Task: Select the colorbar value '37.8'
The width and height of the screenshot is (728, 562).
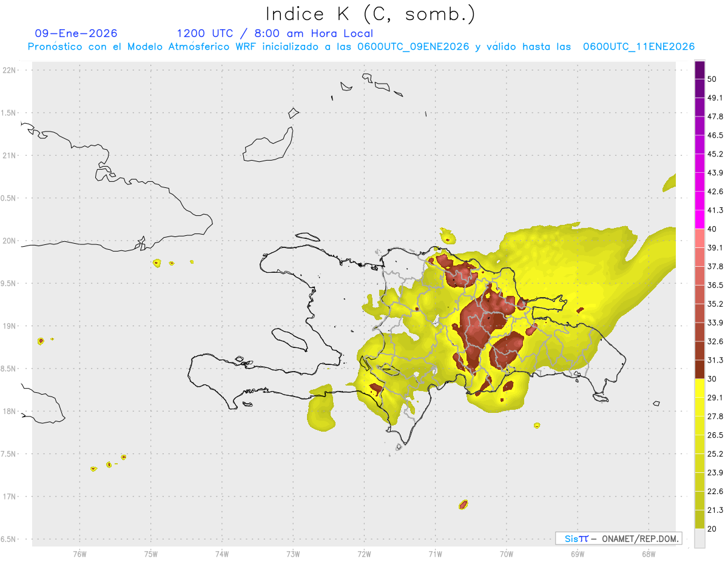Action: click(x=715, y=267)
